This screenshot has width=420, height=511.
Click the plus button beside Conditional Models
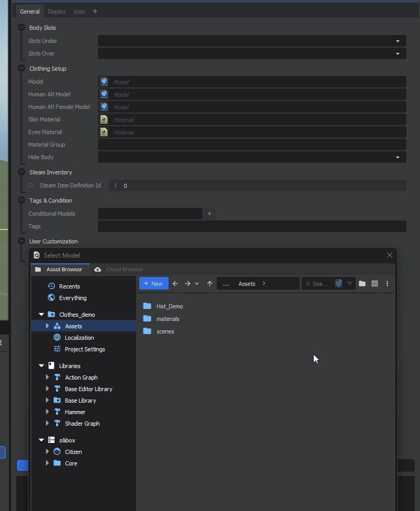tap(209, 214)
